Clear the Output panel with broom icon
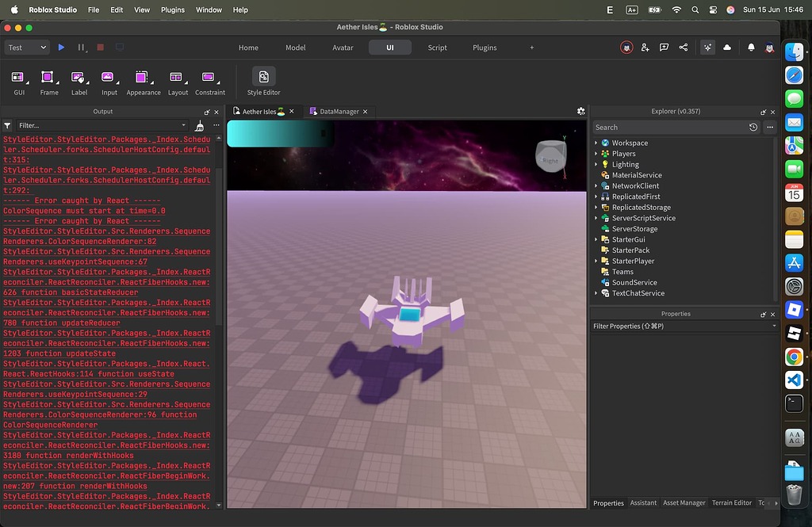 (x=199, y=126)
